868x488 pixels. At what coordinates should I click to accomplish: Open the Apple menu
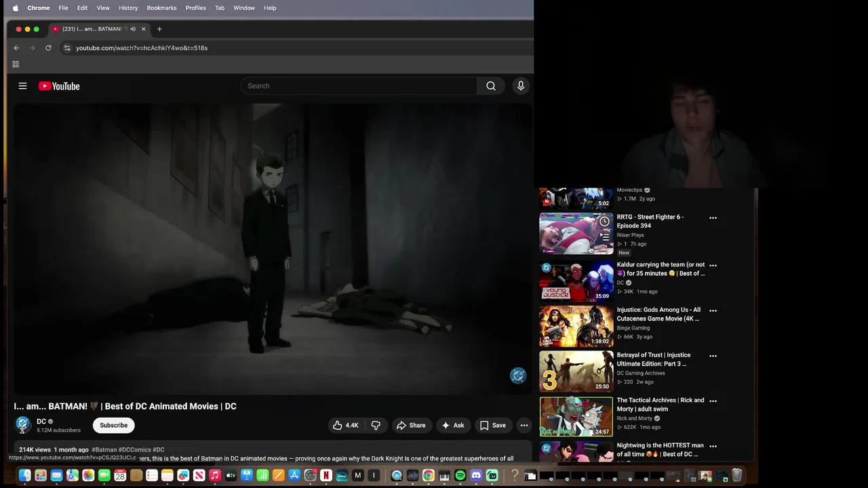pyautogui.click(x=15, y=8)
